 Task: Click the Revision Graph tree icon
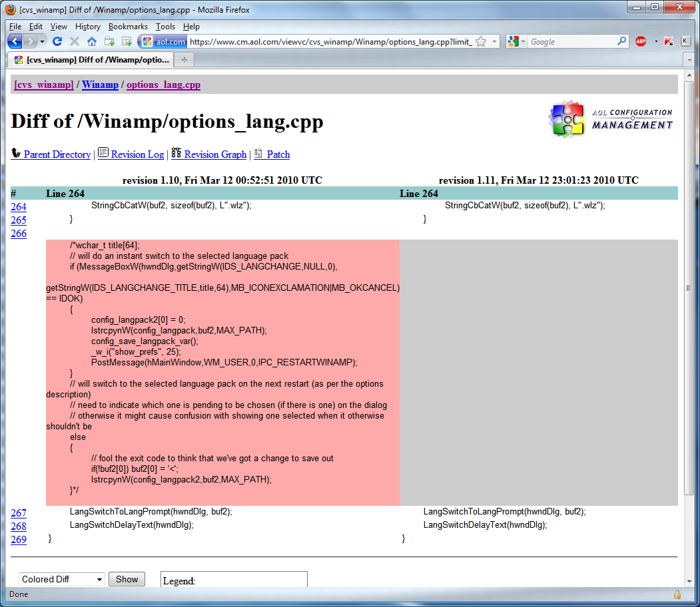pos(176,153)
